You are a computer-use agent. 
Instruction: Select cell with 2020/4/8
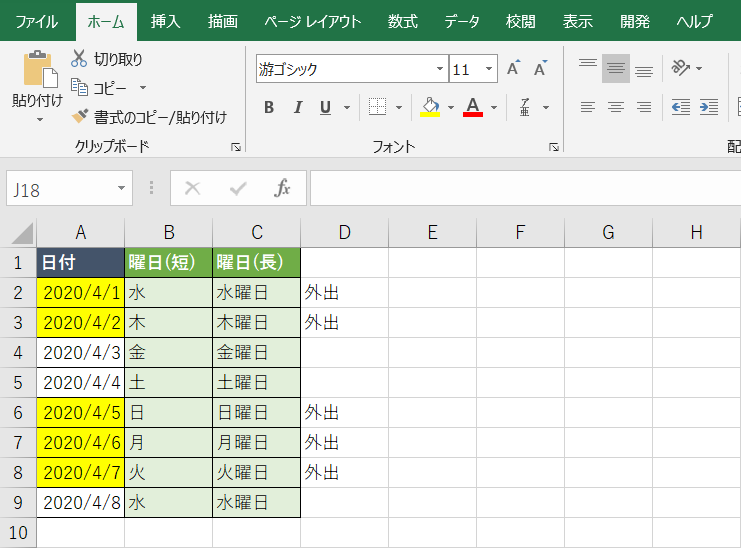click(81, 502)
